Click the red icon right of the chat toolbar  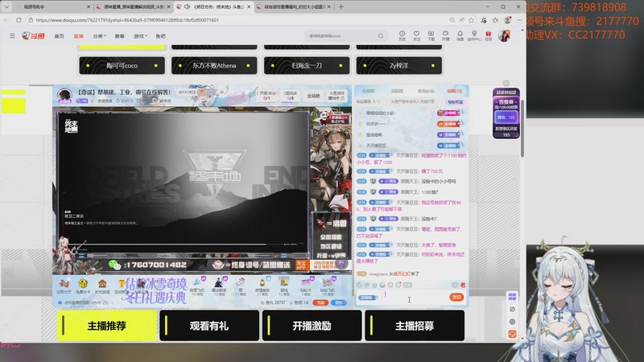[463, 285]
